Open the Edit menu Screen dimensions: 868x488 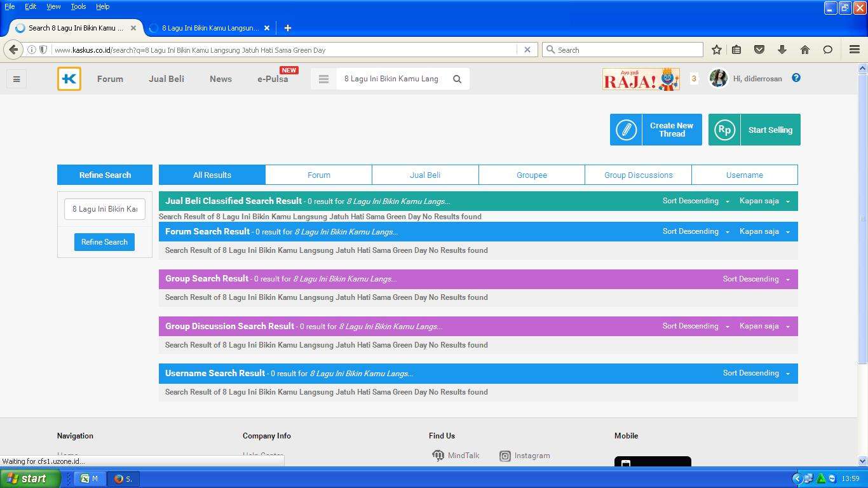click(31, 6)
